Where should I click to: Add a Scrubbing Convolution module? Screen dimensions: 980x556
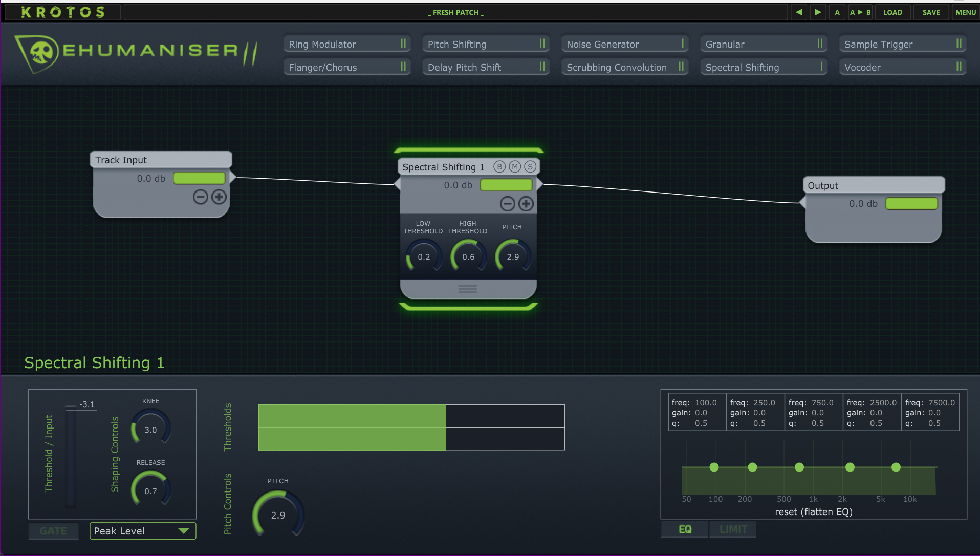coord(625,67)
